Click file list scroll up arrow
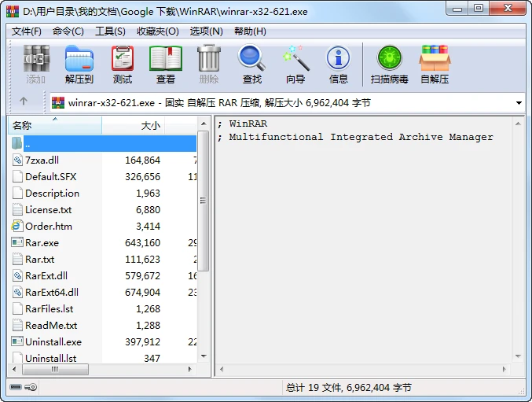The width and height of the screenshot is (532, 402). (x=204, y=124)
